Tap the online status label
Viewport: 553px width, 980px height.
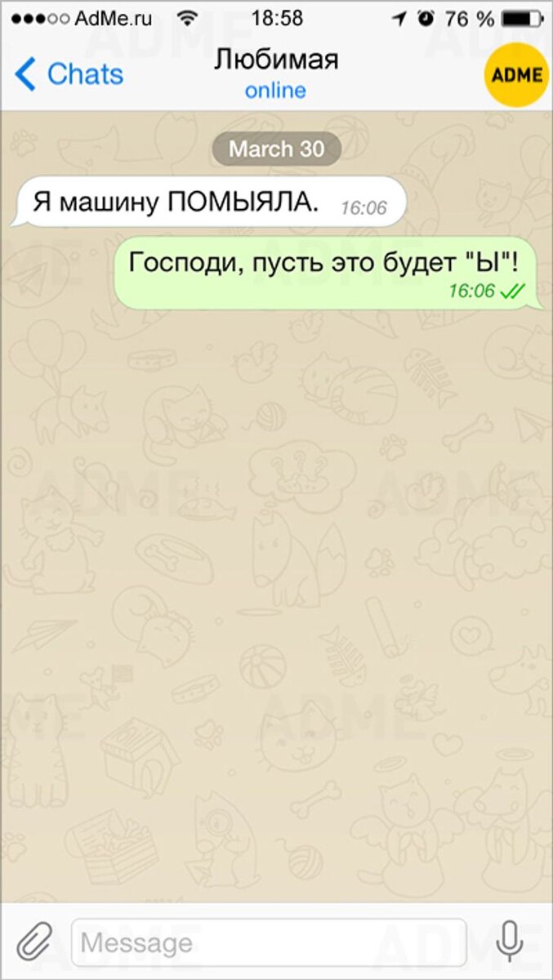pos(276,90)
